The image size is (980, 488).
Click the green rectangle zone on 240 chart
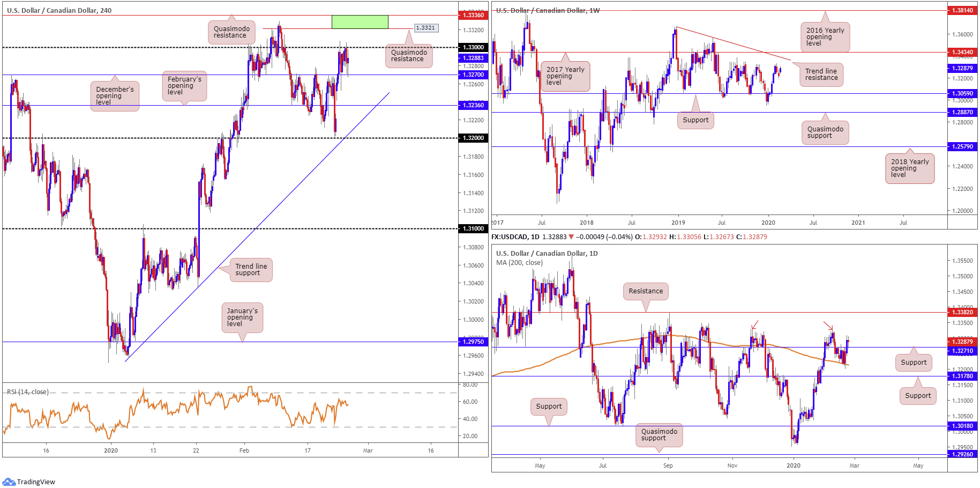coord(360,22)
